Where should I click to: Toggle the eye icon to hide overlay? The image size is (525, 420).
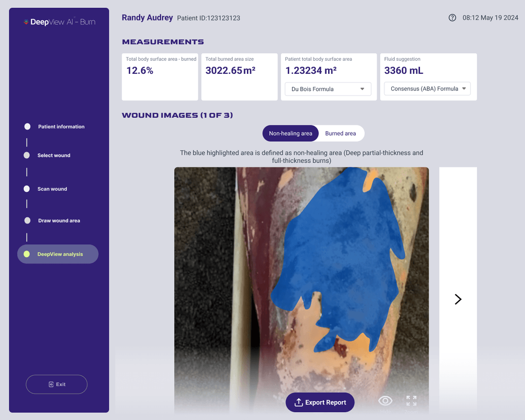385,401
